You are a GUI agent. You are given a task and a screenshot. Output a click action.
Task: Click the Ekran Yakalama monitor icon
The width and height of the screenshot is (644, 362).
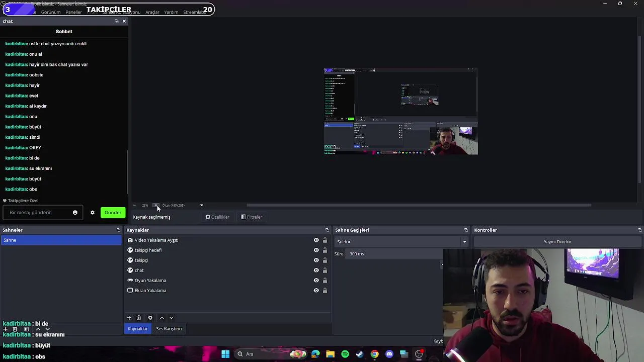130,291
